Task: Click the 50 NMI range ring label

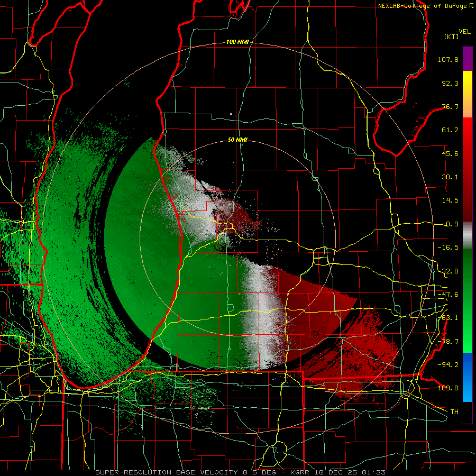Action: pos(237,140)
